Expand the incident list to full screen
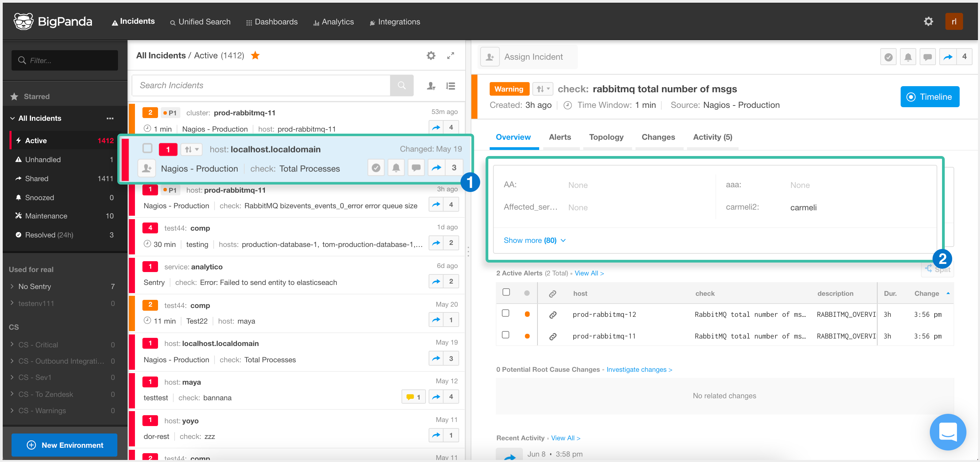980x462 pixels. click(450, 56)
